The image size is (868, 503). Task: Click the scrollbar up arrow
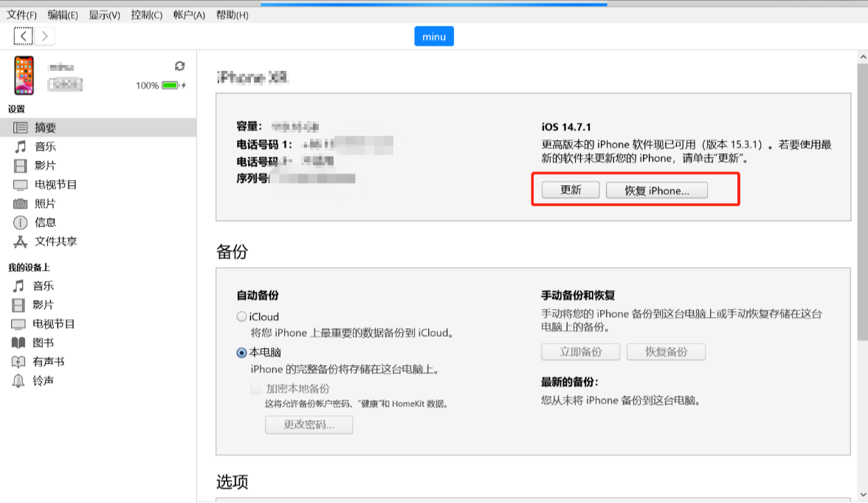pos(862,57)
